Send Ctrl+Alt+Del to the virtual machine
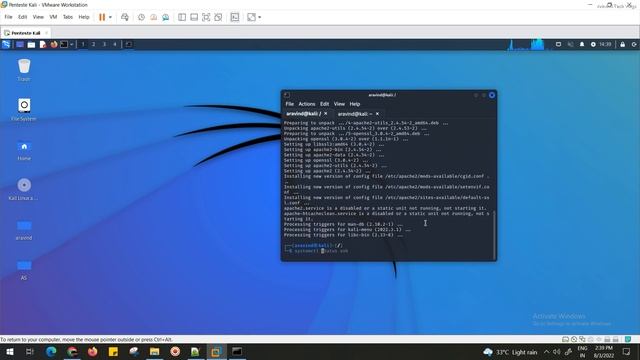The height and width of the screenshot is (360, 640). pyautogui.click(x=125, y=17)
